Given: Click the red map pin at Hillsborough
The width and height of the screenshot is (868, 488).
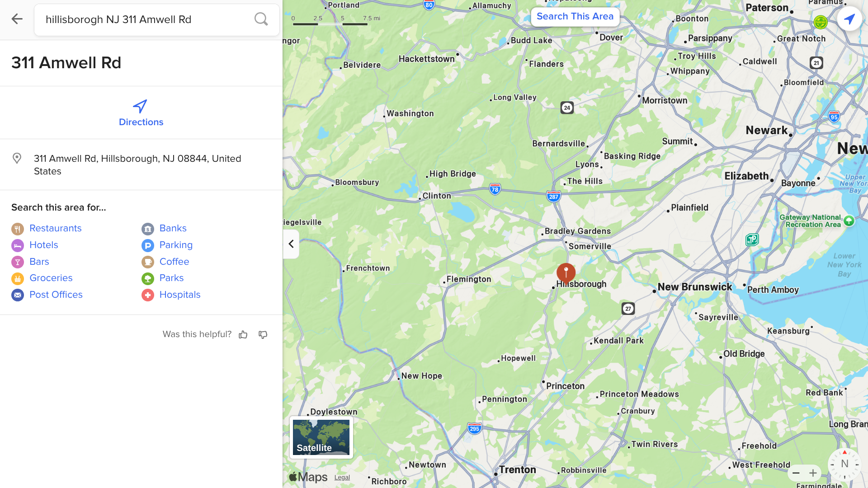Looking at the screenshot, I should tap(566, 273).
